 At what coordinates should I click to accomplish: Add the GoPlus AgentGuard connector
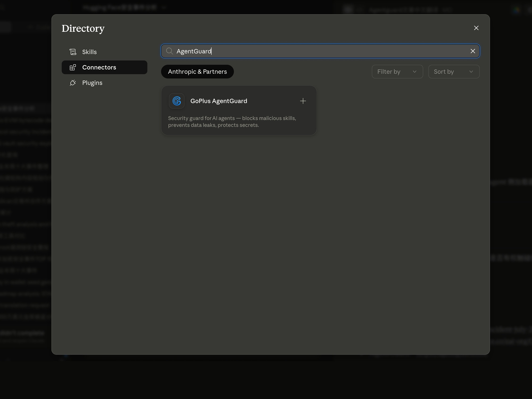click(x=303, y=101)
